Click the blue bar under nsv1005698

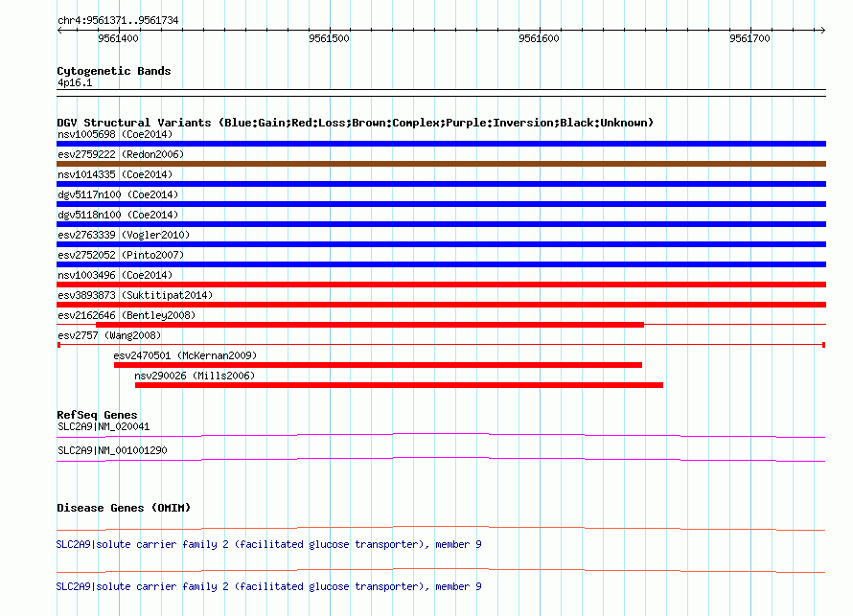click(x=441, y=144)
